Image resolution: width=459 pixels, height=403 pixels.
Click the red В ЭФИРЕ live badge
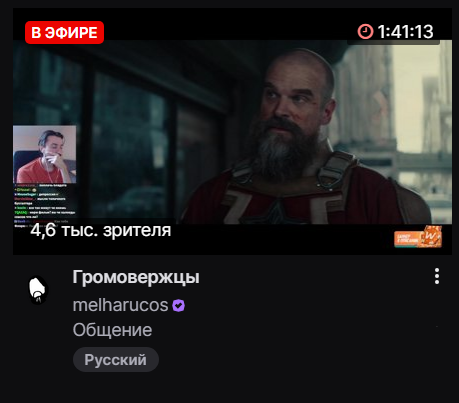coord(64,32)
